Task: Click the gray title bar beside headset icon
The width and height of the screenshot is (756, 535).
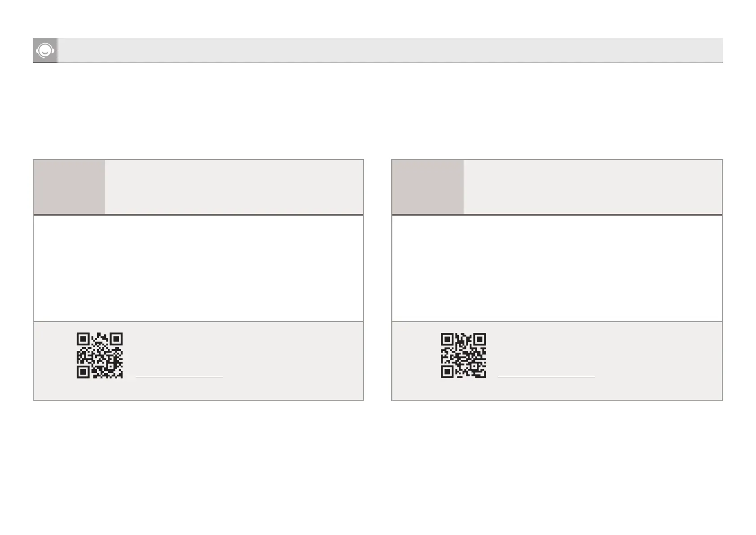Action: [x=390, y=50]
